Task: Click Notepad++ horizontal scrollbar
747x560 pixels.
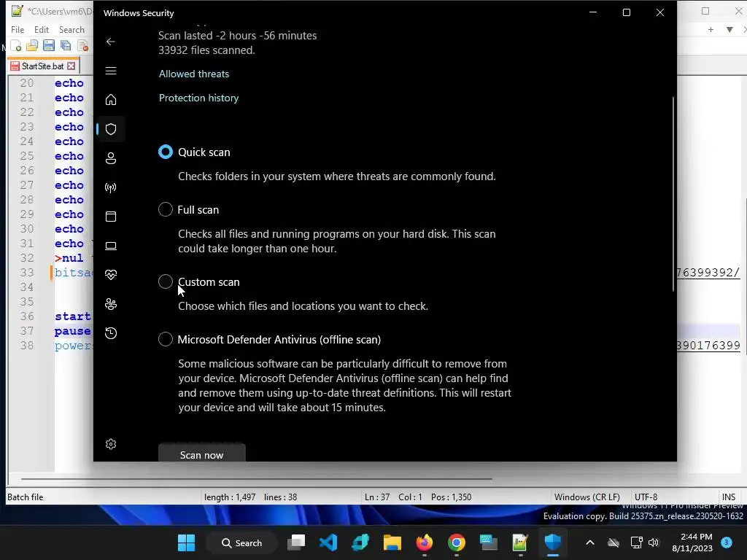Action: [x=256, y=478]
